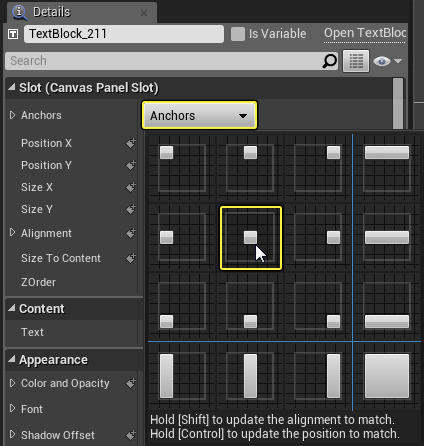424x446 pixels.
Task: Open the TextBlock source link
Action: 365,33
